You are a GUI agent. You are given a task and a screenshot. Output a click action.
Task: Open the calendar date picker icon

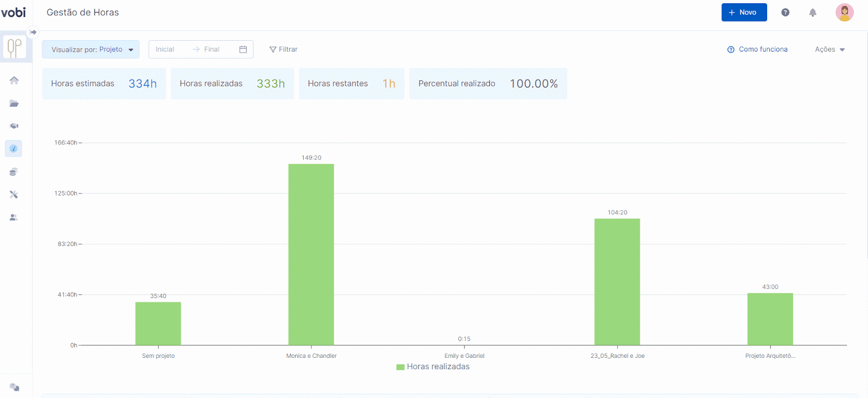(243, 49)
